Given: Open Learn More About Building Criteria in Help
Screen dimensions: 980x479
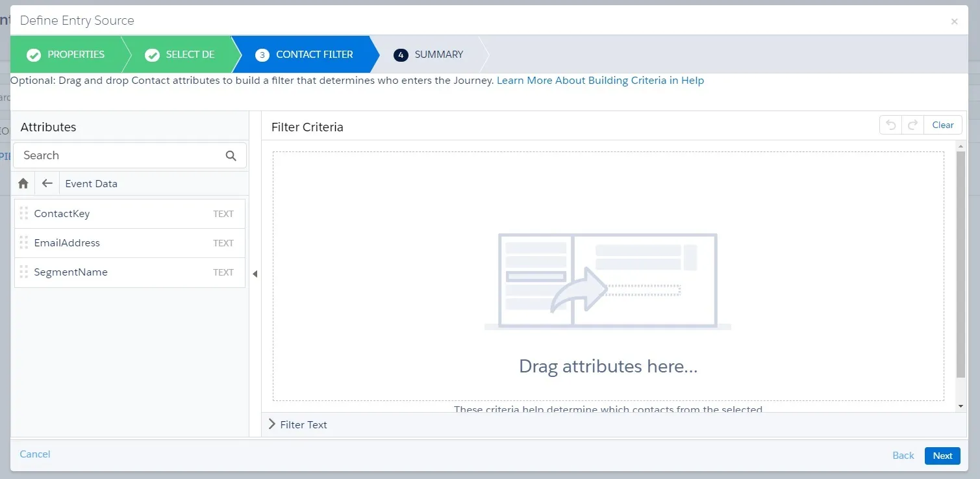Looking at the screenshot, I should coord(600,80).
